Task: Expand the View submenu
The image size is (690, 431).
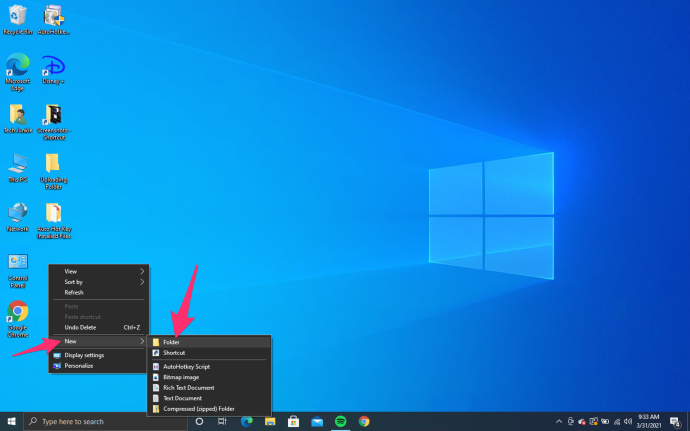Action: pos(99,271)
